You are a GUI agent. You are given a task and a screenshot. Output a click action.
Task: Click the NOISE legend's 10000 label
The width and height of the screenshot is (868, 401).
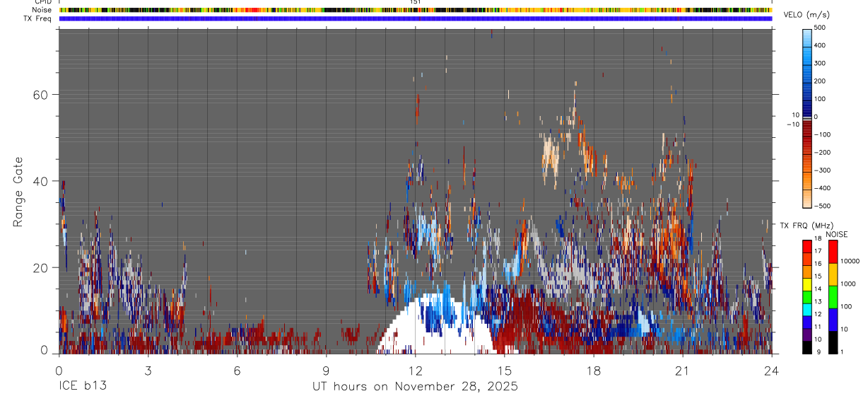point(850,262)
